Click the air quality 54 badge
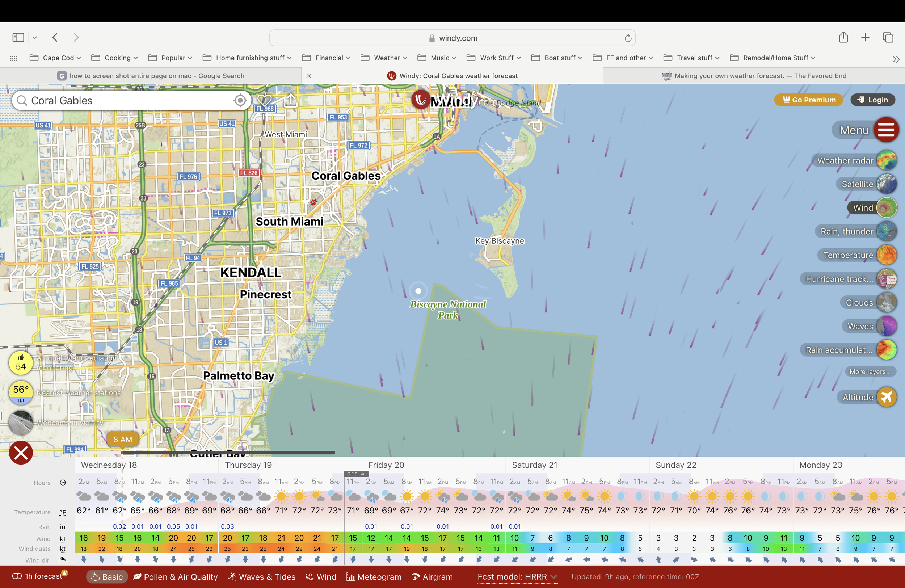Screen dimensions: 905x588 21,362
